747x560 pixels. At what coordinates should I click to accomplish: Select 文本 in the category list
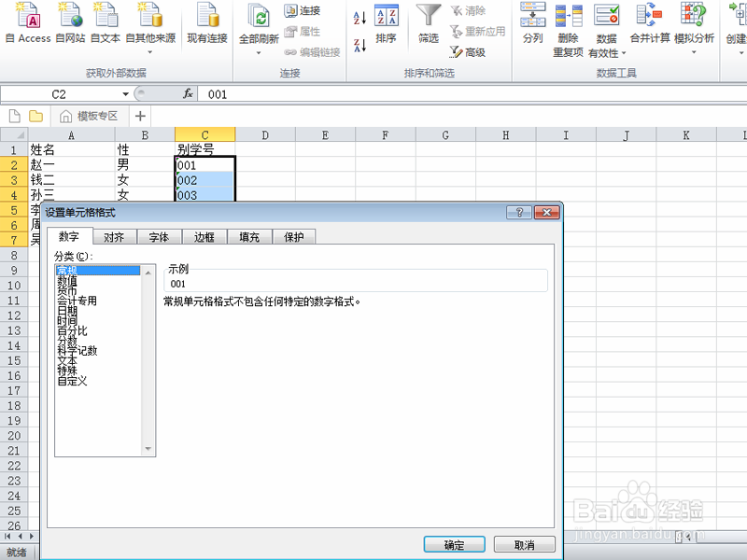click(x=67, y=362)
